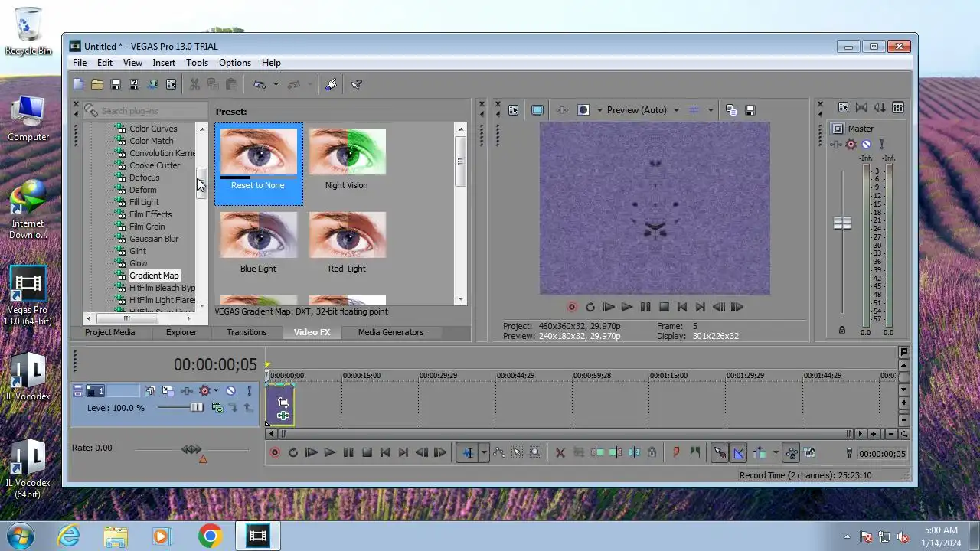Open track FX gear on track 1
Screen dimensions: 980x551
click(x=204, y=391)
